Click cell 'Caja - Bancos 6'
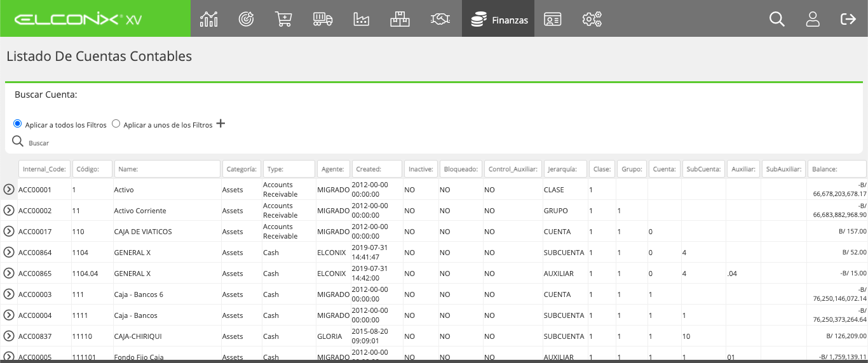Screen dimensions: 868x363 (x=139, y=294)
